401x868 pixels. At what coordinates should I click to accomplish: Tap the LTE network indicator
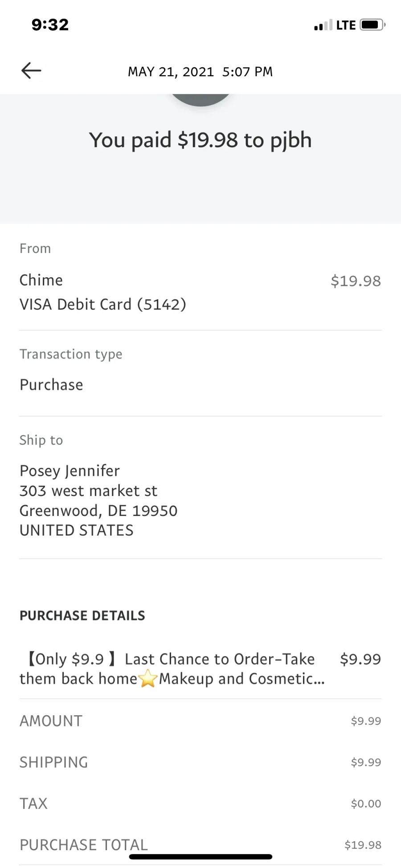point(346,25)
